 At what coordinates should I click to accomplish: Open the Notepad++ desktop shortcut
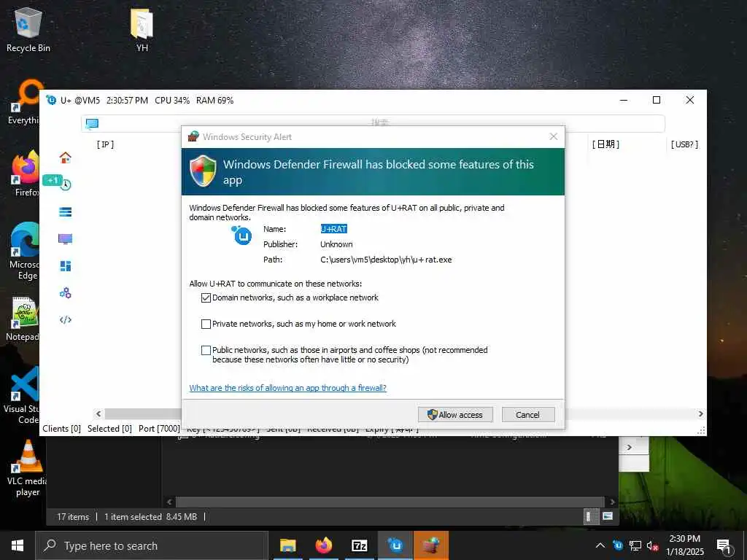tap(23, 319)
